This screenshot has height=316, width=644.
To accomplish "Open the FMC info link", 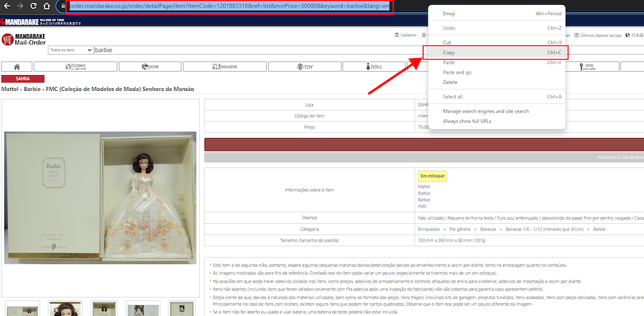I will click(422, 206).
